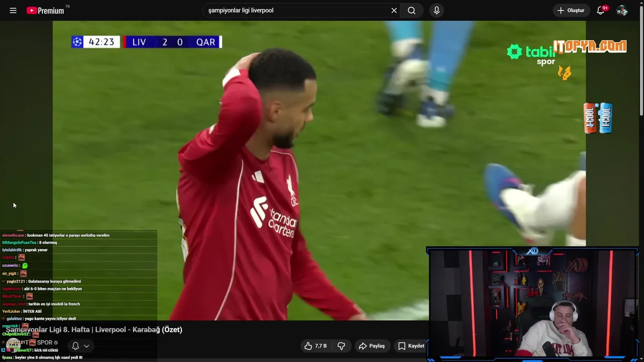Share the video via Paylaş button
This screenshot has width=644, height=362.
pyautogui.click(x=372, y=346)
